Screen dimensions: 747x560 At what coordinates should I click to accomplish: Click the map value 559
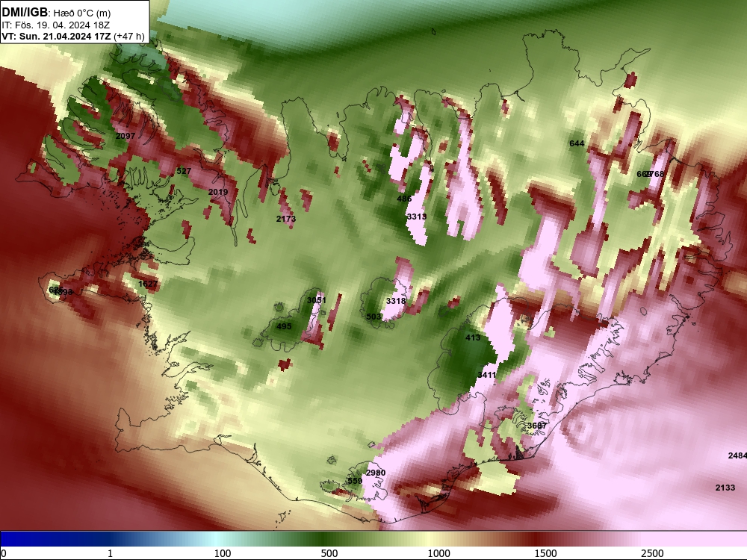354,481
